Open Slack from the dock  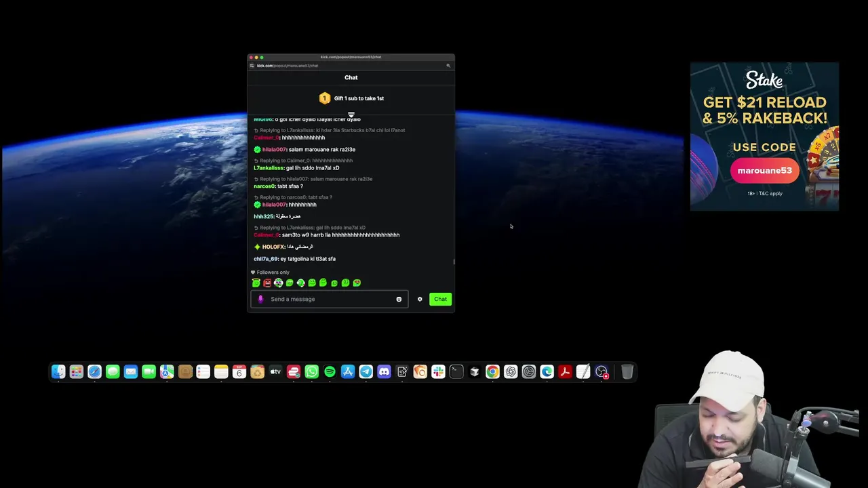(438, 371)
